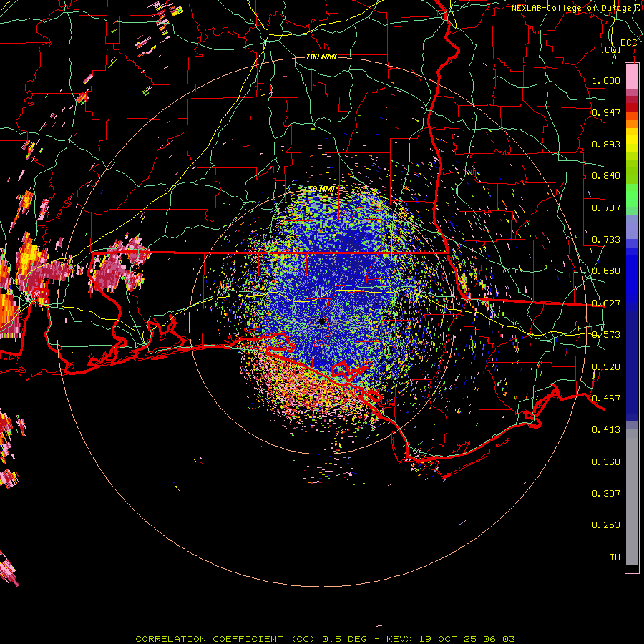Click the bright green segment of color bar
The height and width of the screenshot is (644, 644).
pos(632,195)
